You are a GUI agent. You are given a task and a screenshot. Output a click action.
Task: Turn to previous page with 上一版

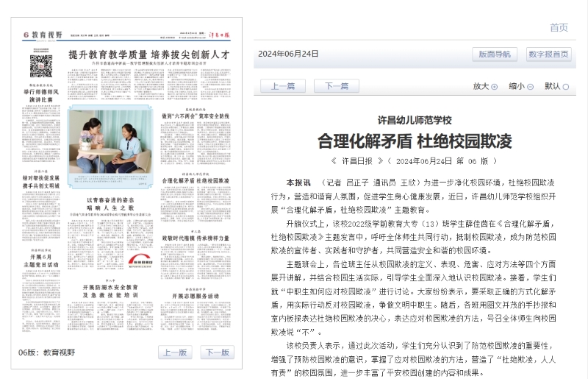(x=174, y=352)
